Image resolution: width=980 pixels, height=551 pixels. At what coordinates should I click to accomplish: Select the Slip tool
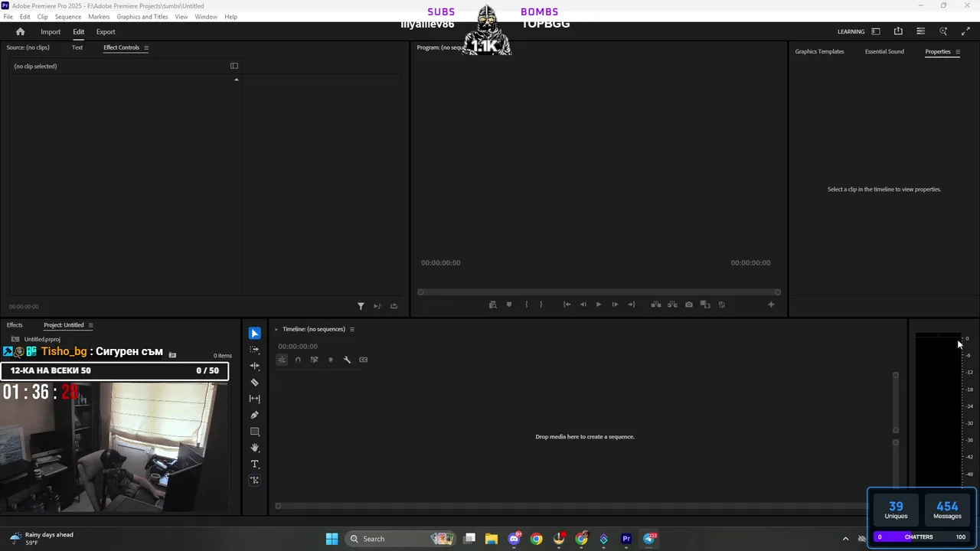(255, 399)
